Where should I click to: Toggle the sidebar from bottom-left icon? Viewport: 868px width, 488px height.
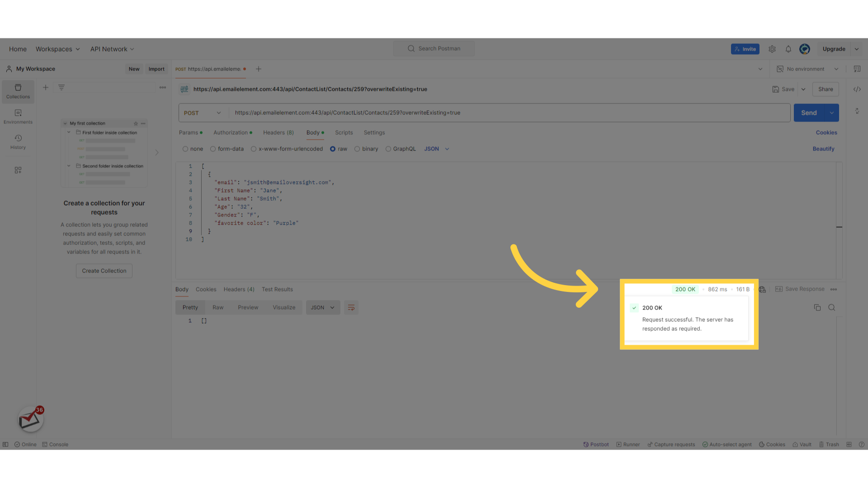[x=5, y=445]
